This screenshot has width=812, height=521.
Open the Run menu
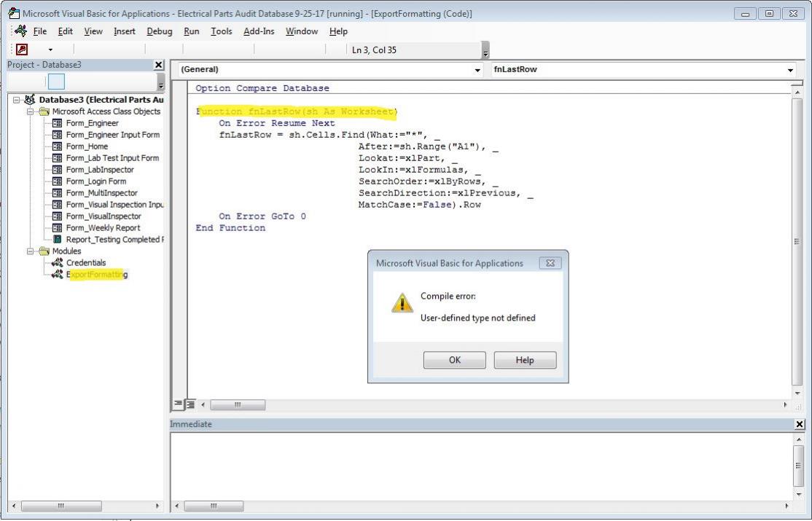click(192, 31)
